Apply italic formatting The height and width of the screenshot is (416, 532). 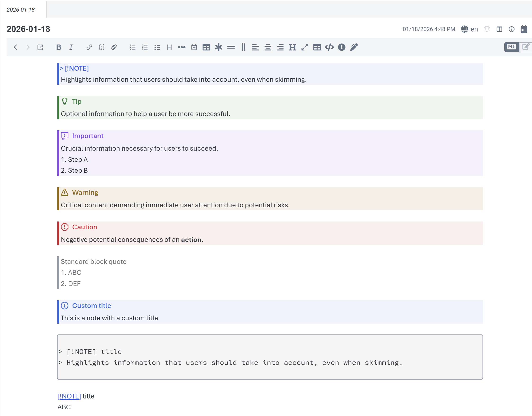(71, 47)
